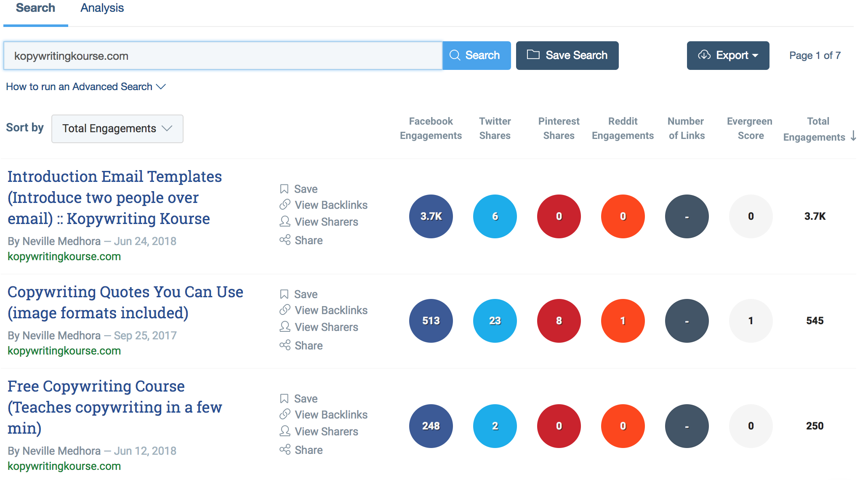Click author Neville Medhora dated Sep 25, 2017
The image size is (868, 480).
pos(61,336)
